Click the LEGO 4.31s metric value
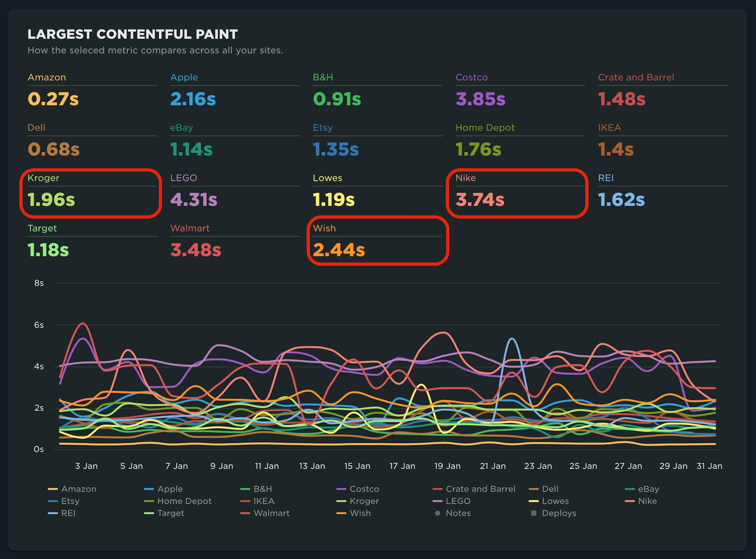 click(194, 200)
